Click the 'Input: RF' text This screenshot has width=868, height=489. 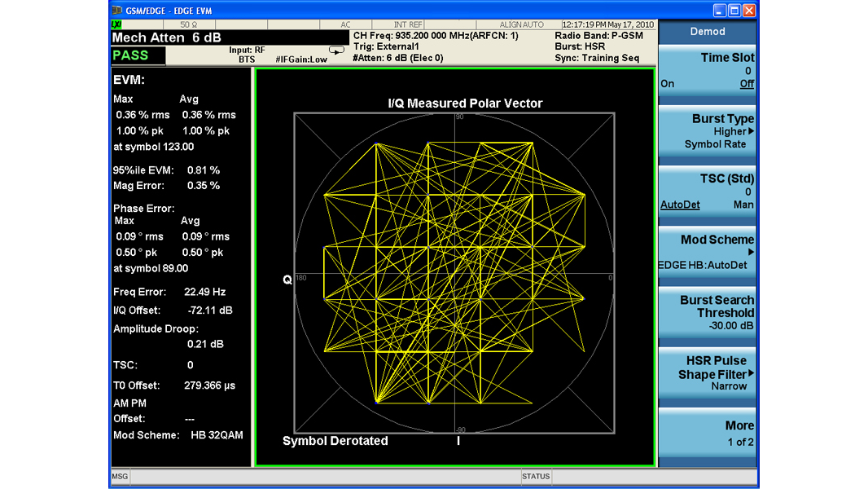pyautogui.click(x=247, y=50)
